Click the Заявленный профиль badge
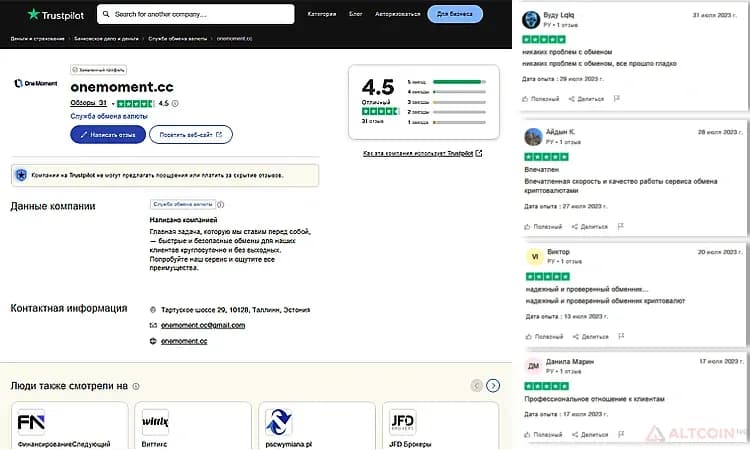750x450 pixels. click(99, 70)
